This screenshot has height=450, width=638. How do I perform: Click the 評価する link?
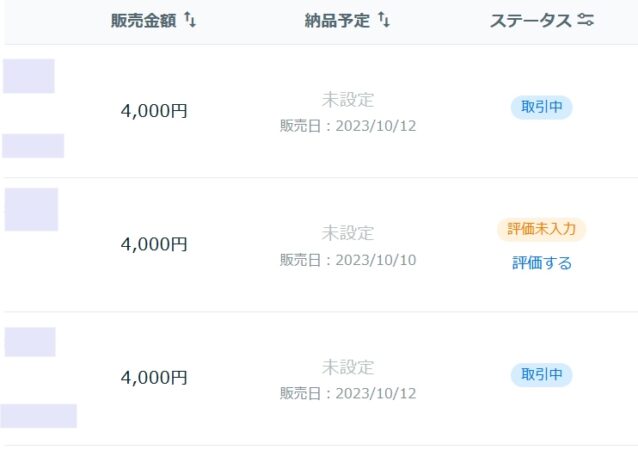(x=541, y=263)
